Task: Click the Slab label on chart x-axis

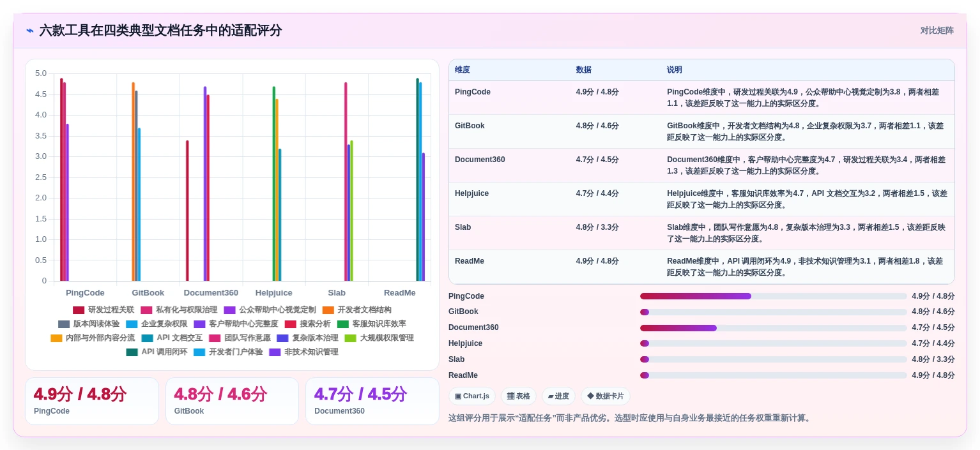Action: [x=337, y=293]
